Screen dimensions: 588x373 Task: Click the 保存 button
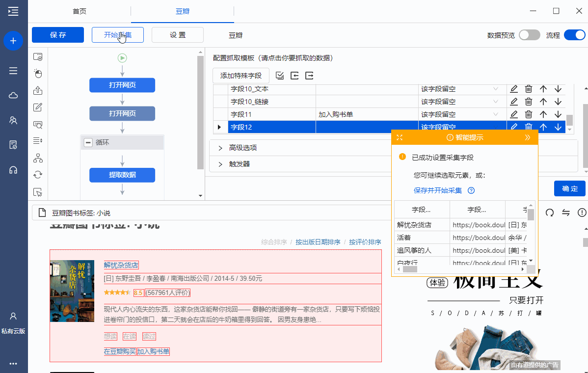tap(58, 35)
